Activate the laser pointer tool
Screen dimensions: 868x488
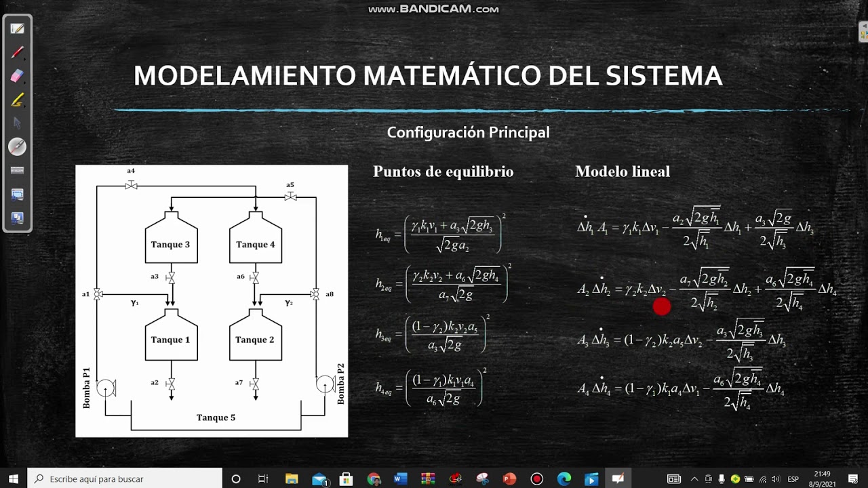(x=17, y=146)
